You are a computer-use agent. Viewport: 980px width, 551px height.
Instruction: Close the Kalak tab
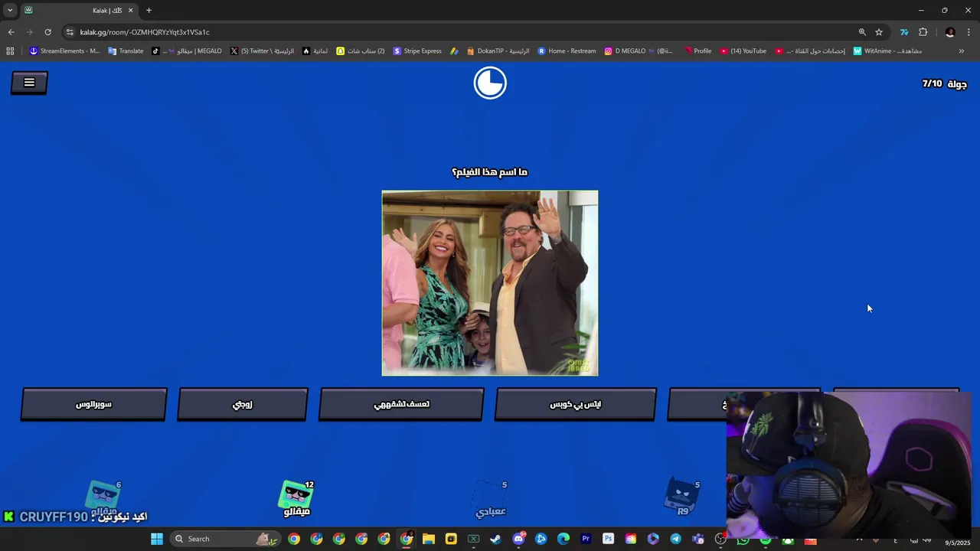coord(130,10)
